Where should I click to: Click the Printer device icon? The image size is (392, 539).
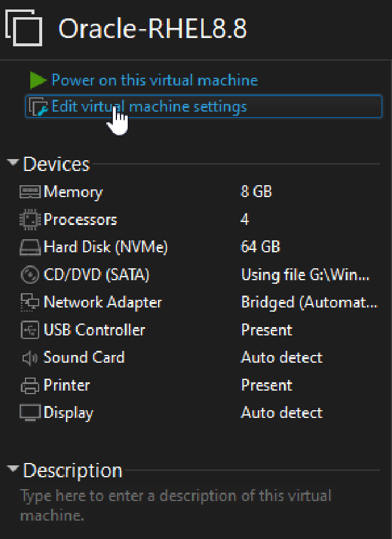pyautogui.click(x=30, y=385)
